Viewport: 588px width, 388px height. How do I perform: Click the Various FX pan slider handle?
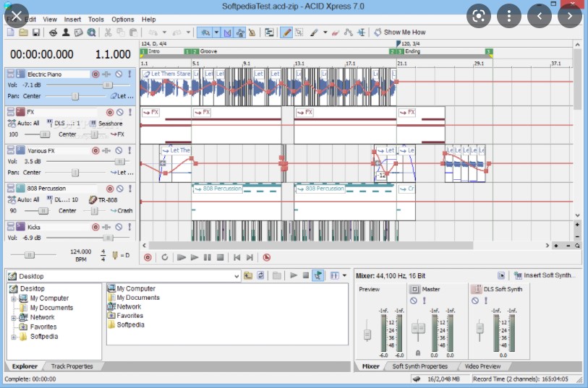[75, 173]
